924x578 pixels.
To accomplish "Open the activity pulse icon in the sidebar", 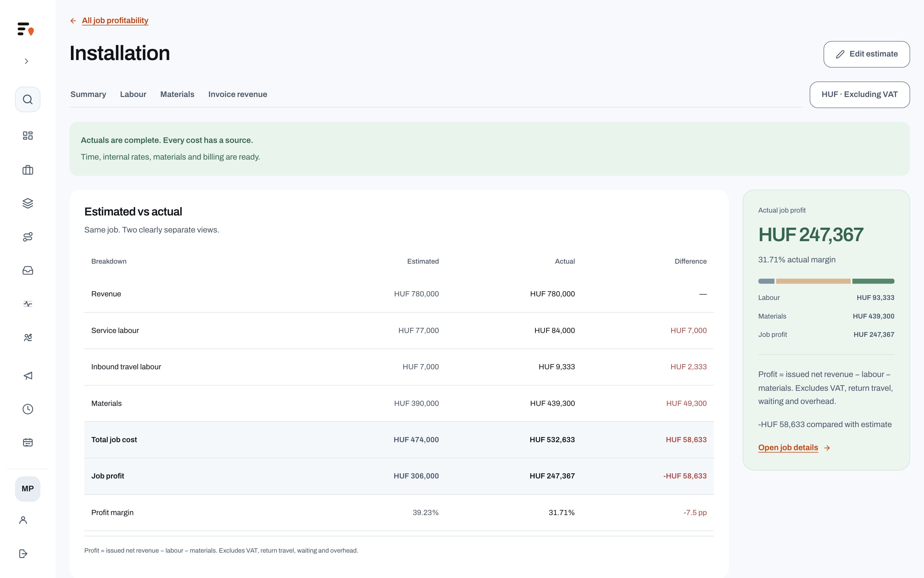I will 28,304.
